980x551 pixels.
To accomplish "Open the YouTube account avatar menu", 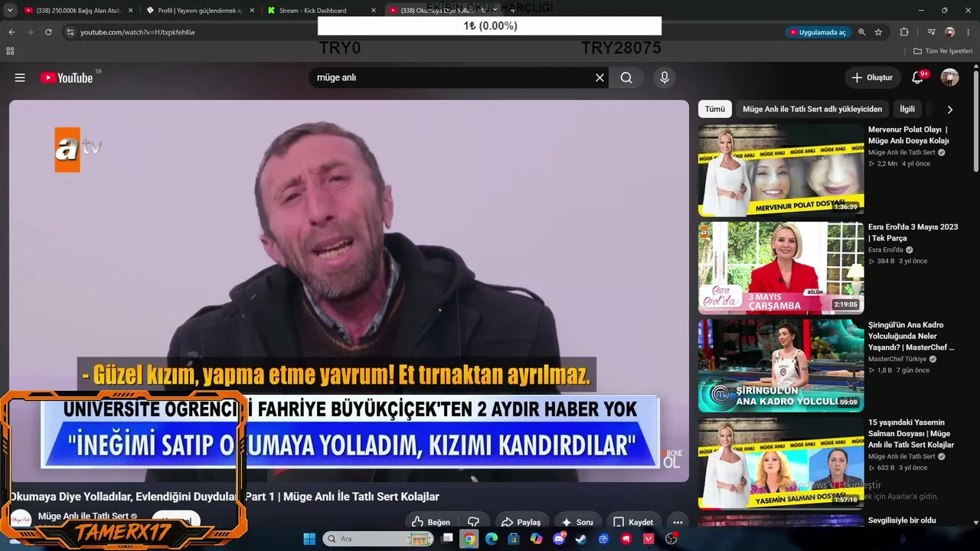I will (949, 77).
